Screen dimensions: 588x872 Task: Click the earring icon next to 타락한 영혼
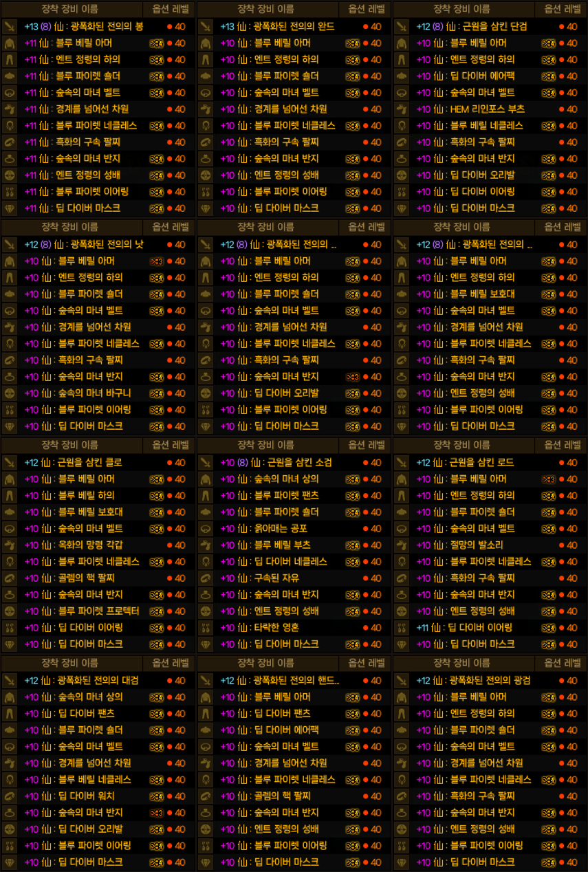206,628
